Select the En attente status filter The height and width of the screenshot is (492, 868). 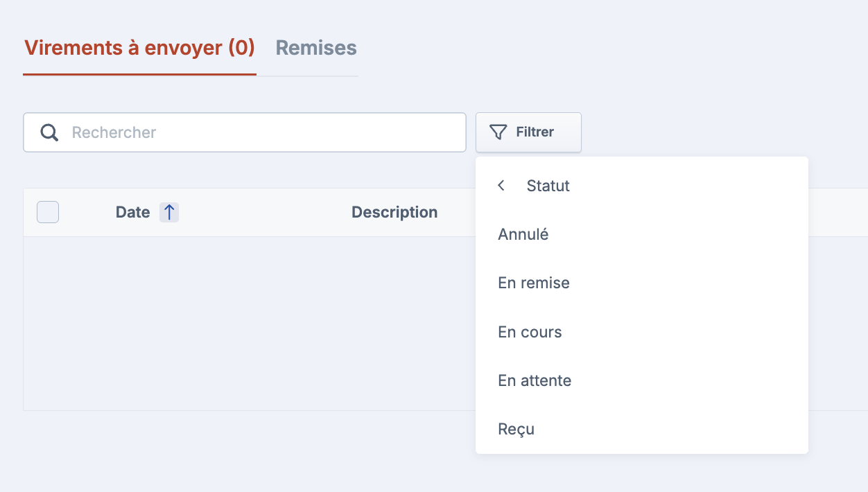click(x=535, y=380)
